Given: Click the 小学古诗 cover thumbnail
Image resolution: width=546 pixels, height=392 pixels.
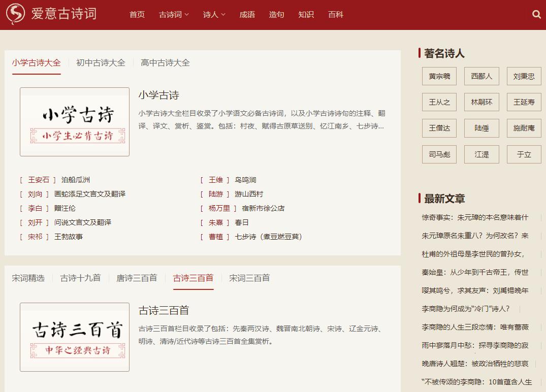Looking at the screenshot, I should [74, 122].
